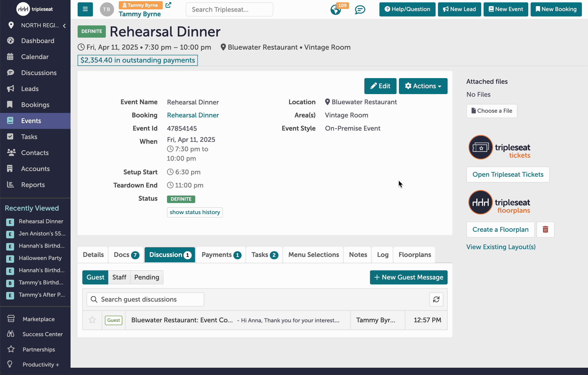Open Menu Selections tab
Viewport: 588px width, 375px height.
[313, 255]
